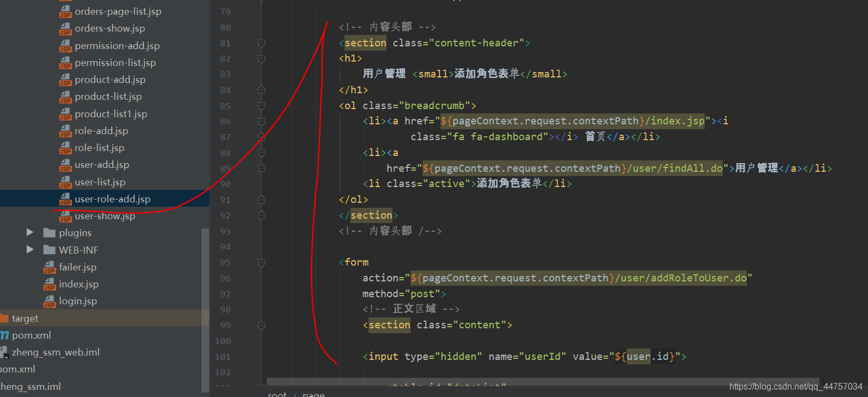The width and height of the screenshot is (868, 397).
Task: Expand the plugins folder arrow
Action: click(30, 233)
